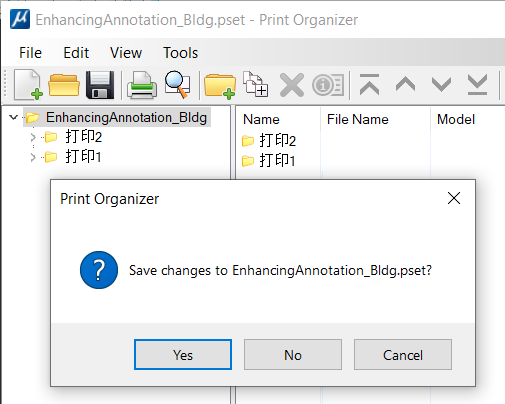Open a print set file icon
Screen dimensions: 505x404
pos(64,85)
